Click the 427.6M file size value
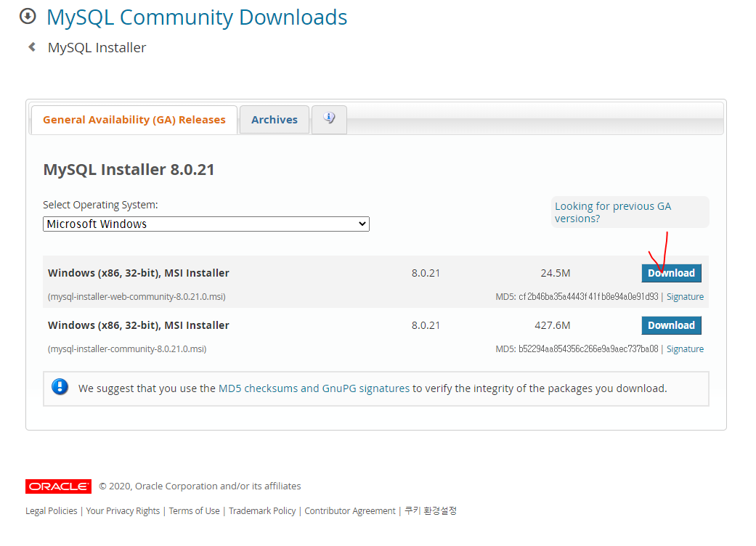 553,325
